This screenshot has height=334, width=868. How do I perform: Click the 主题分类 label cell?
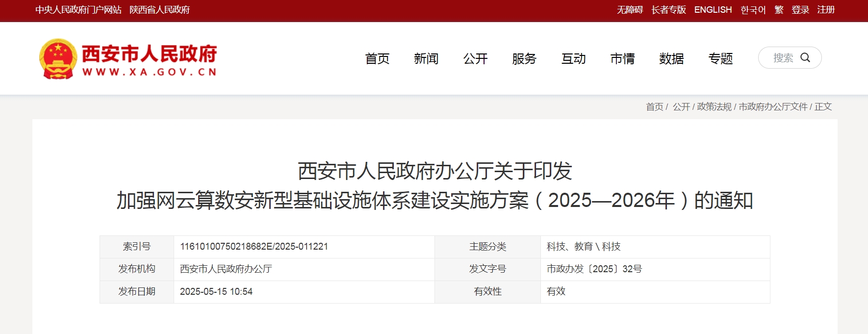(487, 247)
